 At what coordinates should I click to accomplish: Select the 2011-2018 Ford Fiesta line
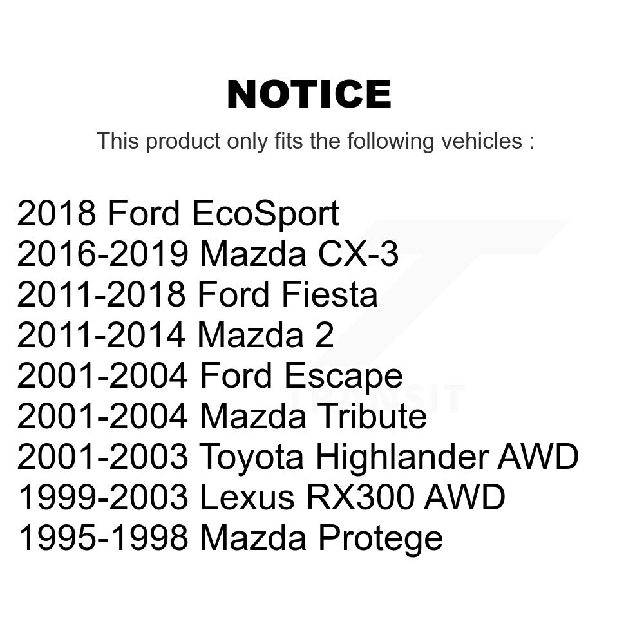click(197, 294)
